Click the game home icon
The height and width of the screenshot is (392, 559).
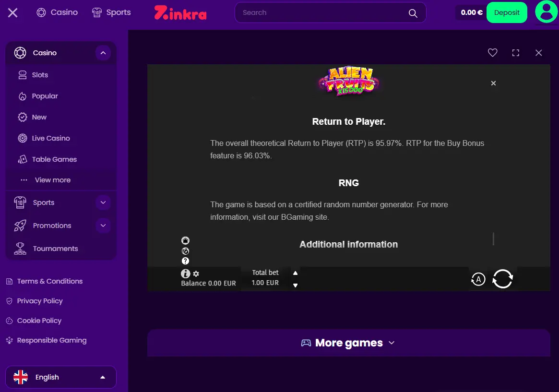click(185, 240)
